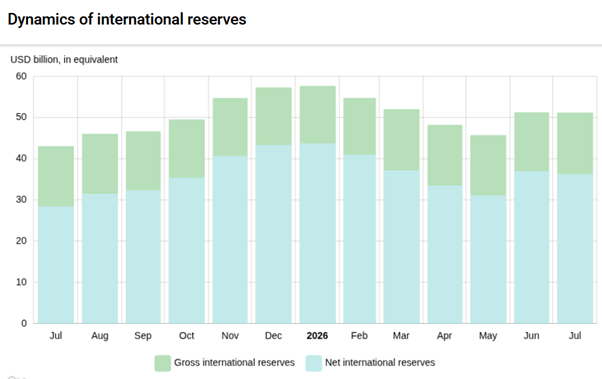The width and height of the screenshot is (602, 379).
Task: Click the gross reserves segment for Oct
Action: 187,149
